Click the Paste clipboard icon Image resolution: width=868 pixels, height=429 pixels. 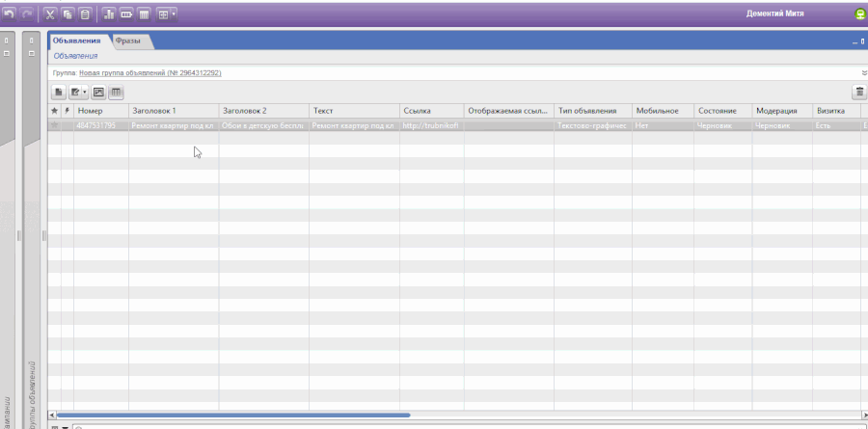(x=85, y=14)
